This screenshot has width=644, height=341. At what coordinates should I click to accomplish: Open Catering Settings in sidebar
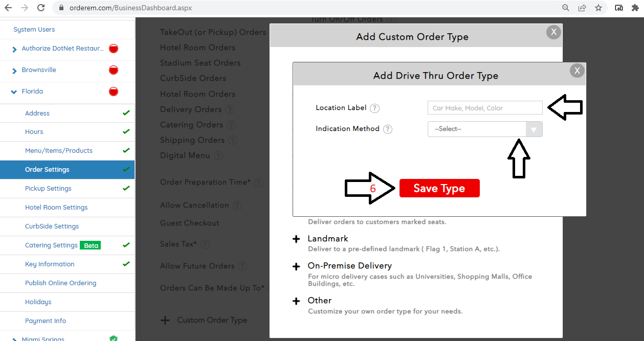51,245
